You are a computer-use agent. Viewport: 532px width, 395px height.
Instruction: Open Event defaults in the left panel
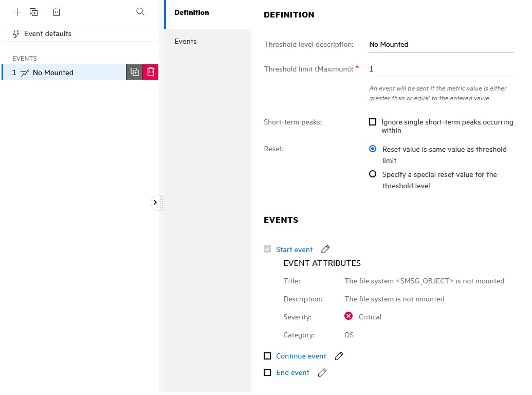coord(47,33)
